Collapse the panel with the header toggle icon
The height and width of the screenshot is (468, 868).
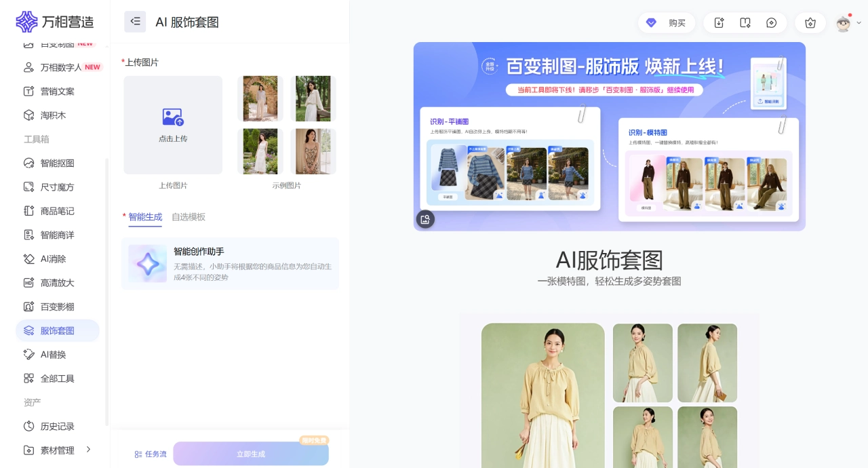click(x=135, y=22)
